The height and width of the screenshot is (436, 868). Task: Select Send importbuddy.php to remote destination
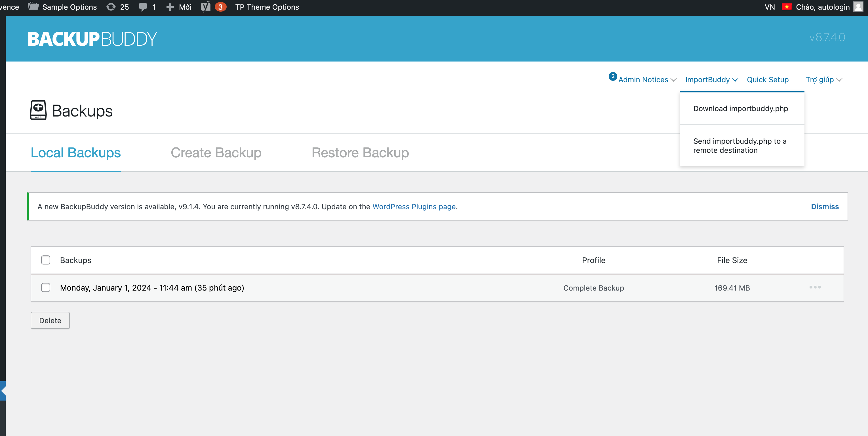(x=740, y=145)
